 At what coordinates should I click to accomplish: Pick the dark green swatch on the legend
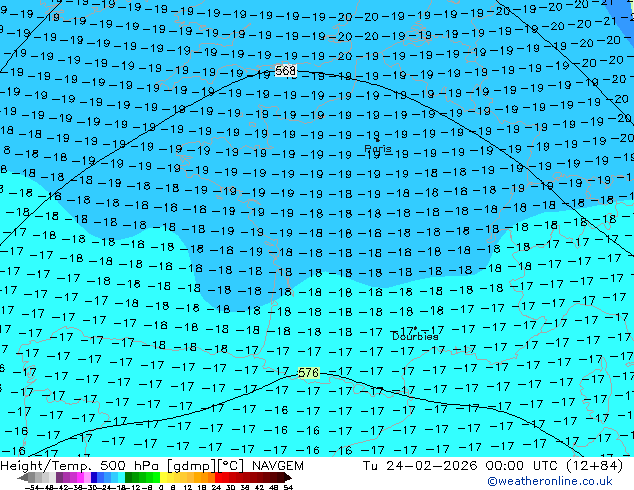coord(129,477)
